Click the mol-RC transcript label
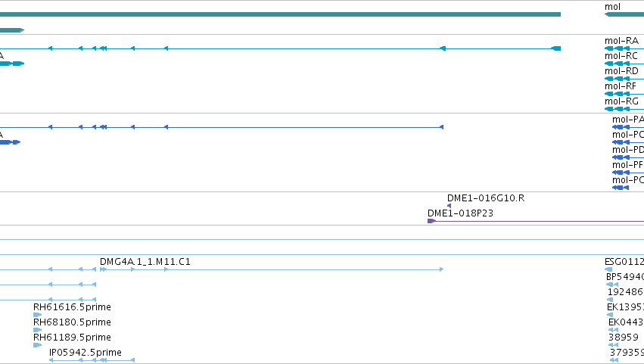Screen dimensions: 644x364 (x=621, y=56)
